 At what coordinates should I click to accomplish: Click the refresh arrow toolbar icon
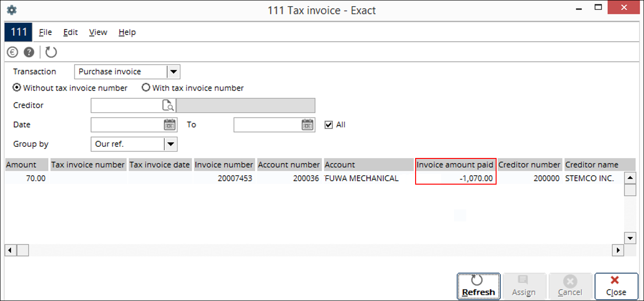(51, 52)
